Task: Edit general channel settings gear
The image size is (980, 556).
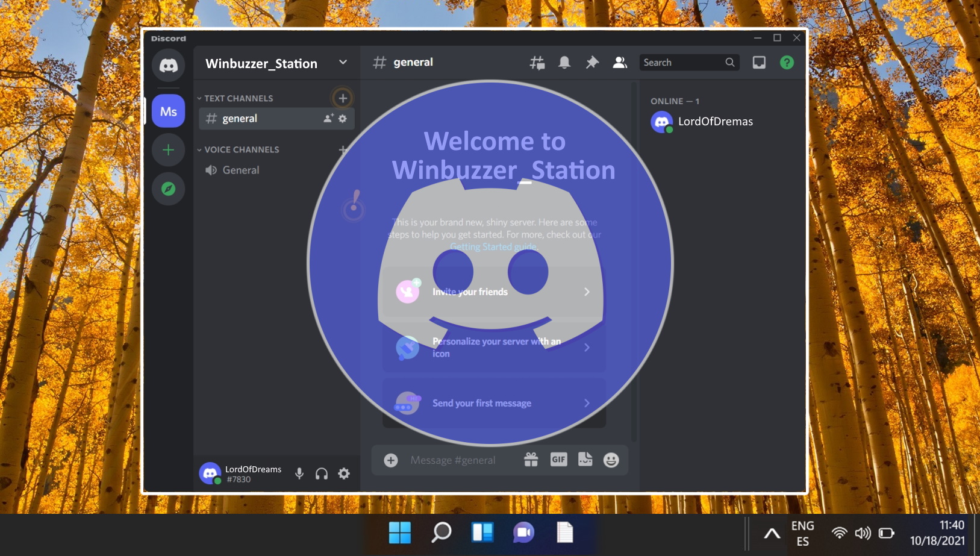Action: pyautogui.click(x=343, y=119)
